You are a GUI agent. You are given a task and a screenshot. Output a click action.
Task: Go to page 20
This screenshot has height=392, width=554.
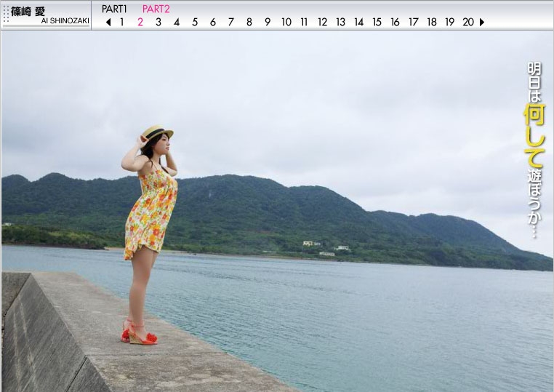click(x=468, y=23)
